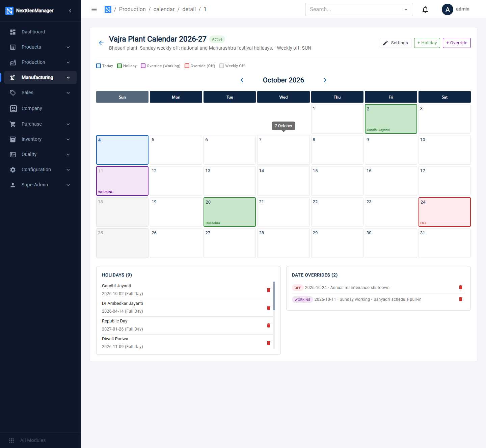486x448 pixels.
Task: Go to next month
Action: coord(325,80)
